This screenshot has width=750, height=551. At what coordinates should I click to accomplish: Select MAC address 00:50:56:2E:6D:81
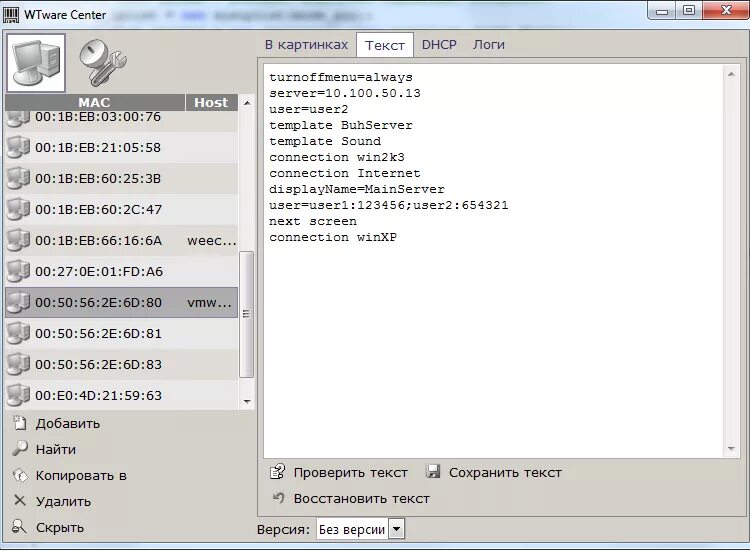[x=98, y=334]
